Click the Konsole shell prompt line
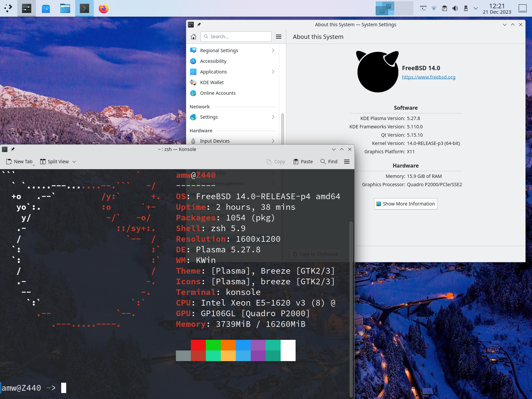 pyautogui.click(x=33, y=388)
